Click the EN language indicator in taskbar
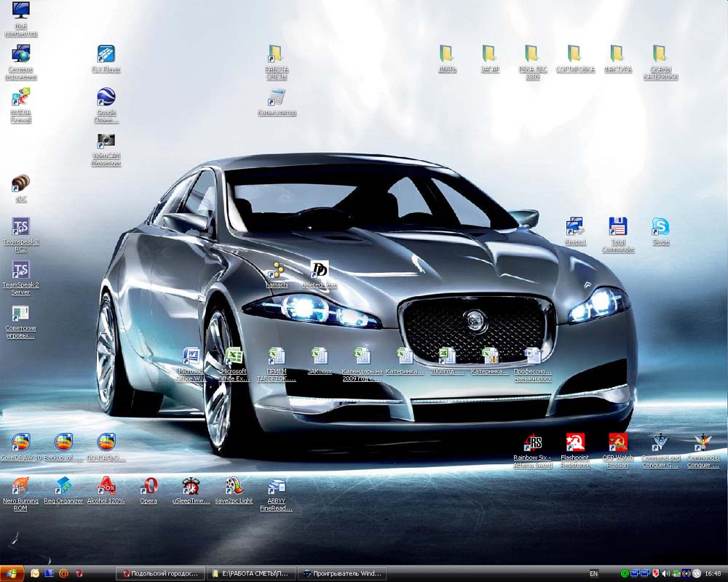This screenshot has height=582, width=728. point(593,573)
